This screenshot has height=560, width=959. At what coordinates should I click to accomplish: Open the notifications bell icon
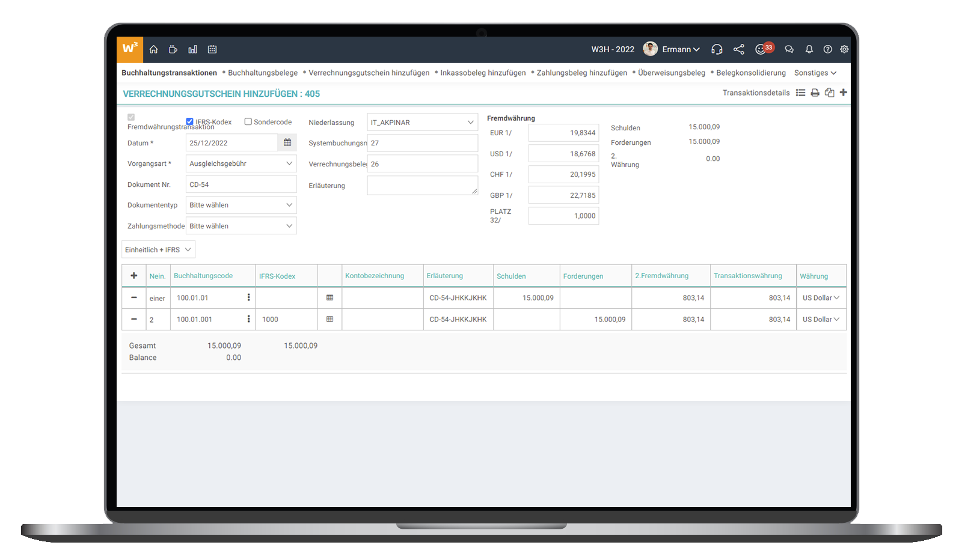pyautogui.click(x=809, y=49)
